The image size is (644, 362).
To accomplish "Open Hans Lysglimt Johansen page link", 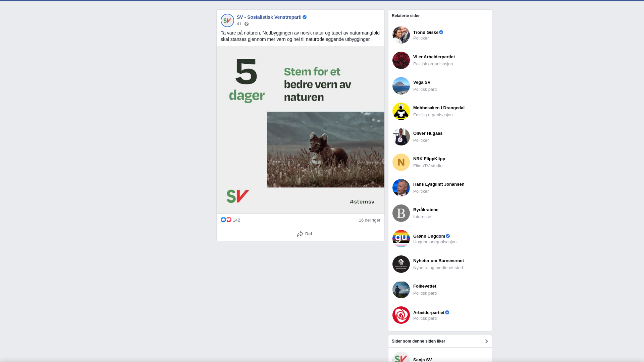I will [439, 184].
